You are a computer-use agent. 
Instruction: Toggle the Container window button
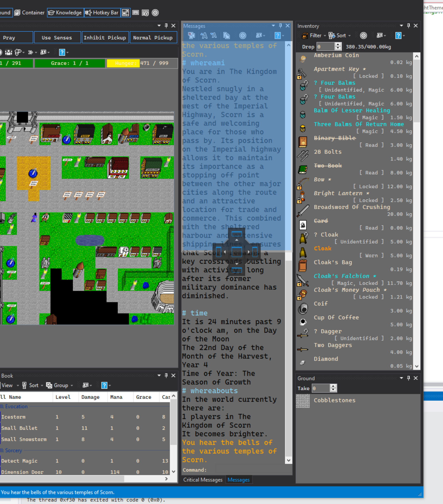[29, 13]
